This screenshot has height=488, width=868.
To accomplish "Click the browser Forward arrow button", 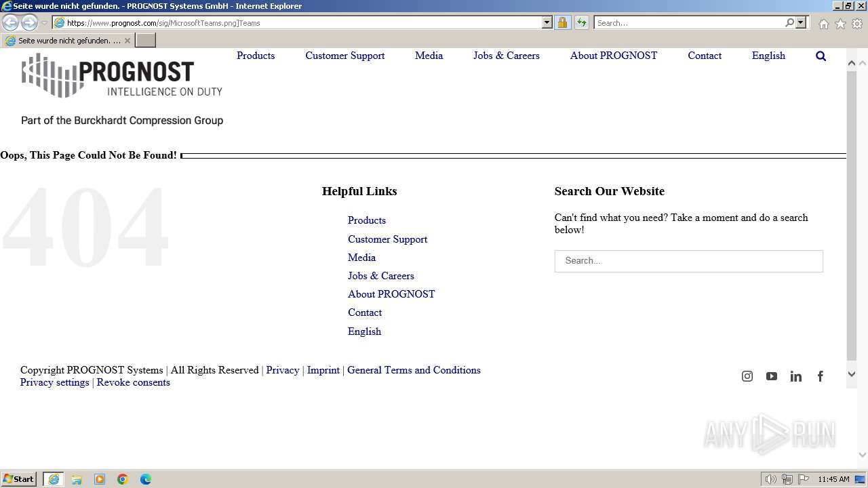I will click(29, 23).
